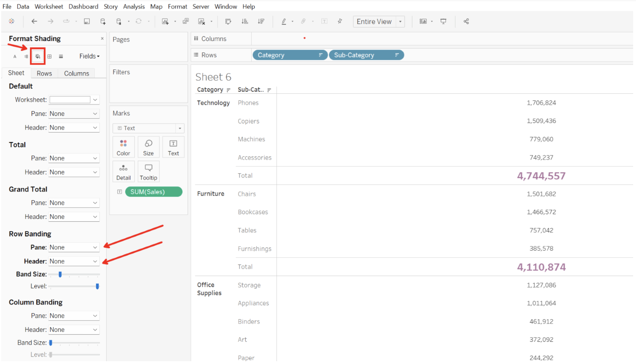Screen dimensions: 636x364
Task: Open the Tooltip editor on Marks card
Action: coord(148,171)
